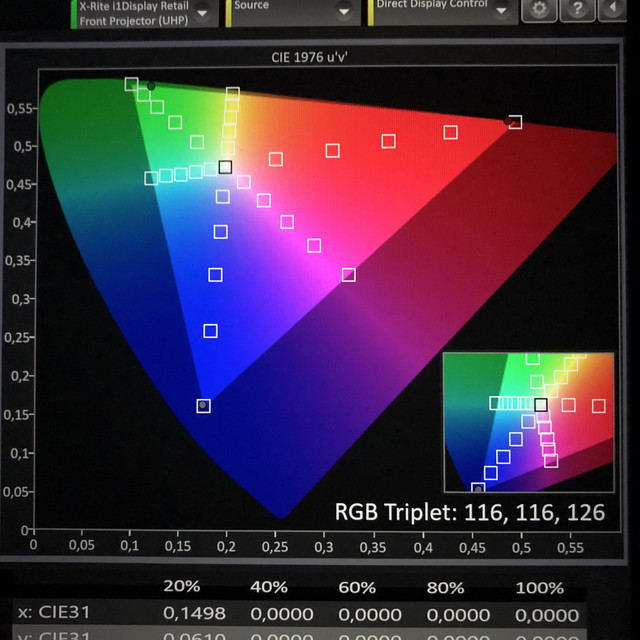Viewport: 640px width, 640px height.
Task: Click the x: CIE31 value under 100%
Action: point(547,616)
